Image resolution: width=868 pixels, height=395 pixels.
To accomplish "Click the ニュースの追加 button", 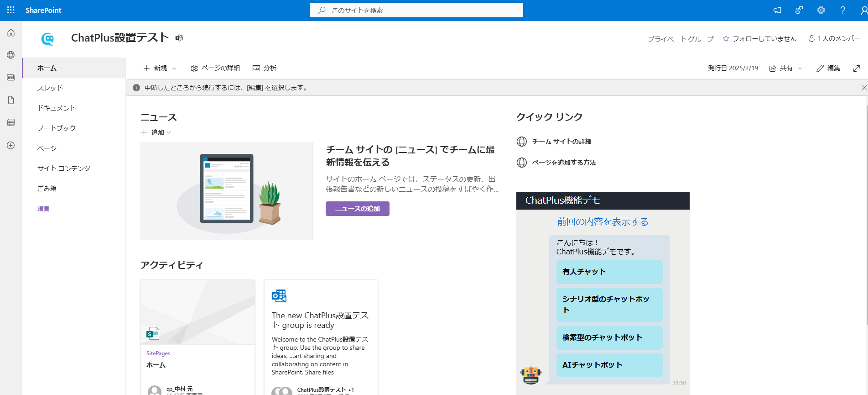I will coord(358,209).
